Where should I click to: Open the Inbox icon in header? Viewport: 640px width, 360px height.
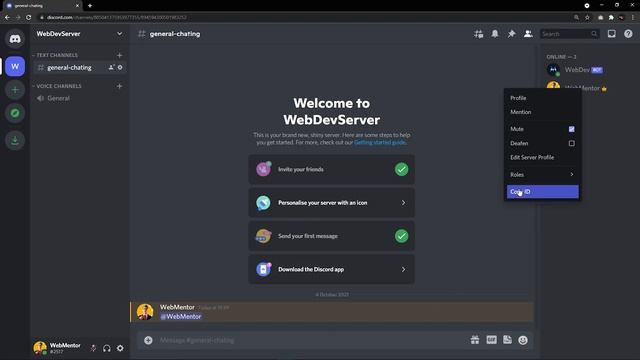click(611, 34)
